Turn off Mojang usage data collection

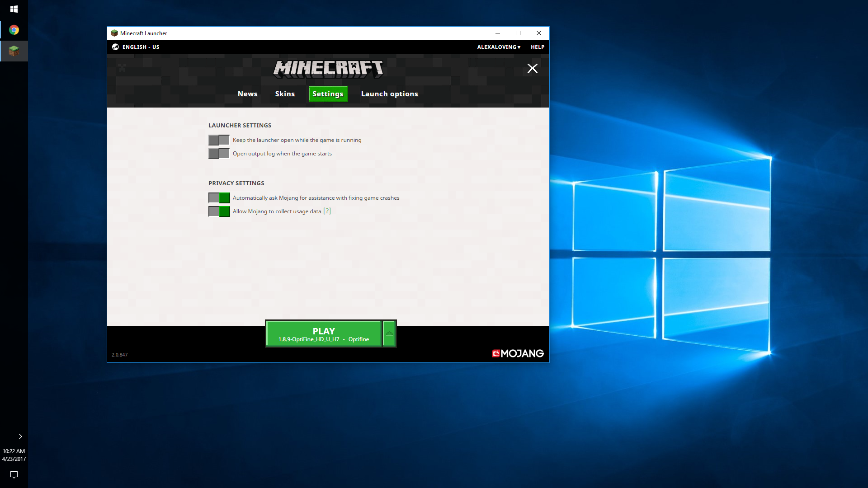(219, 211)
